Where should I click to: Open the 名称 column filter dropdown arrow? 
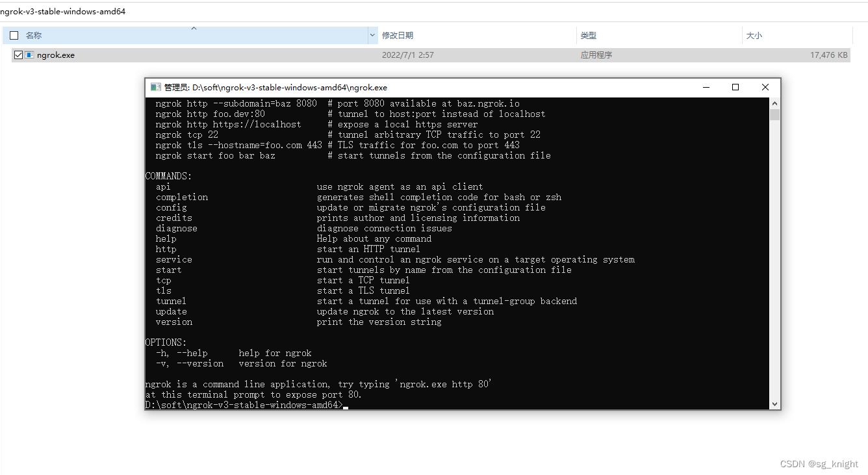click(372, 36)
